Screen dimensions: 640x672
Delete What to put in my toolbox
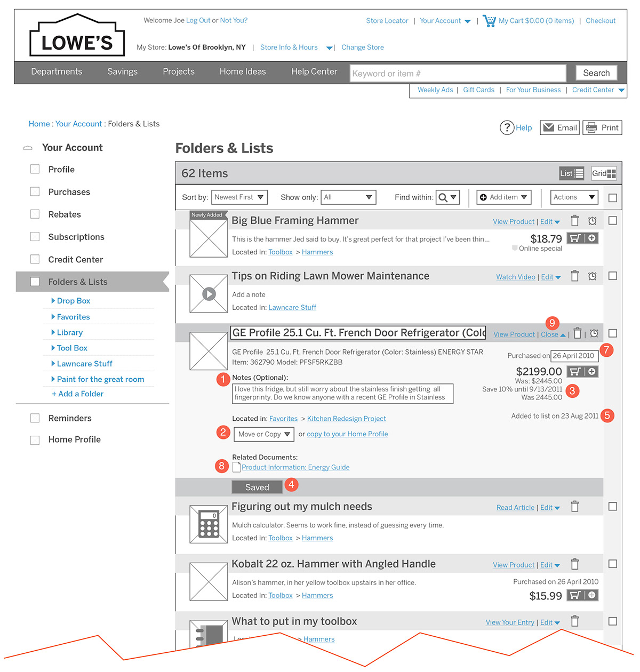[x=574, y=621]
